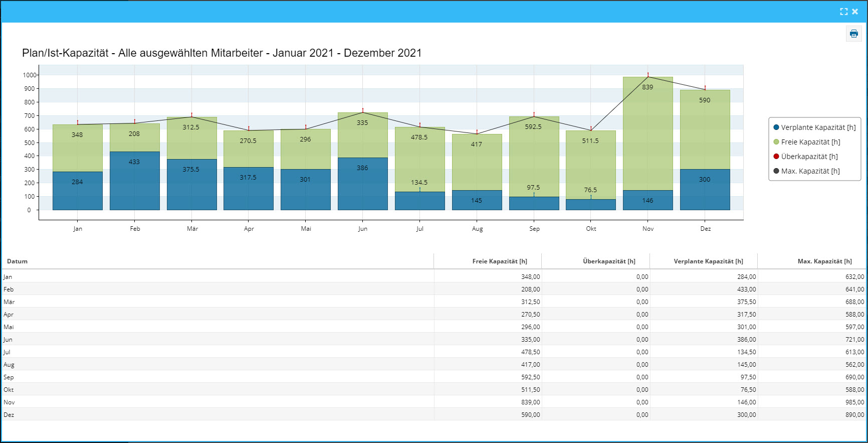This screenshot has height=443, width=868.
Task: Click the green 417 bar for Aug
Action: 477,162
